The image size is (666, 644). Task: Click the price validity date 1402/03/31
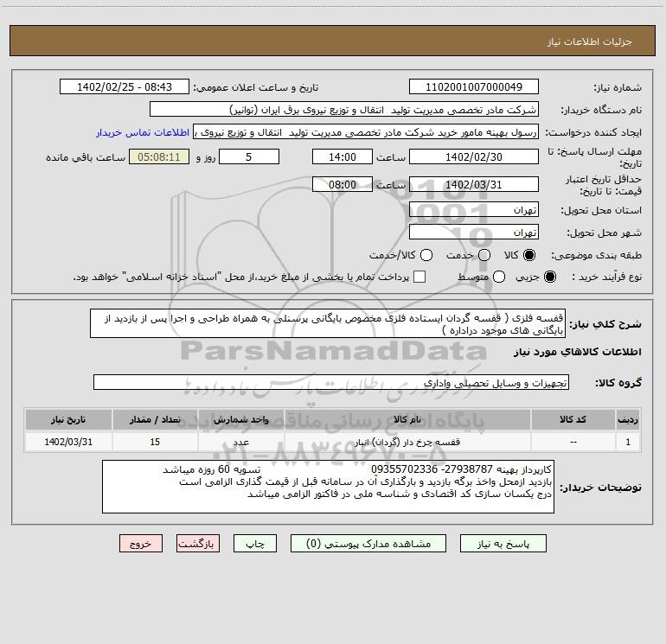(474, 184)
